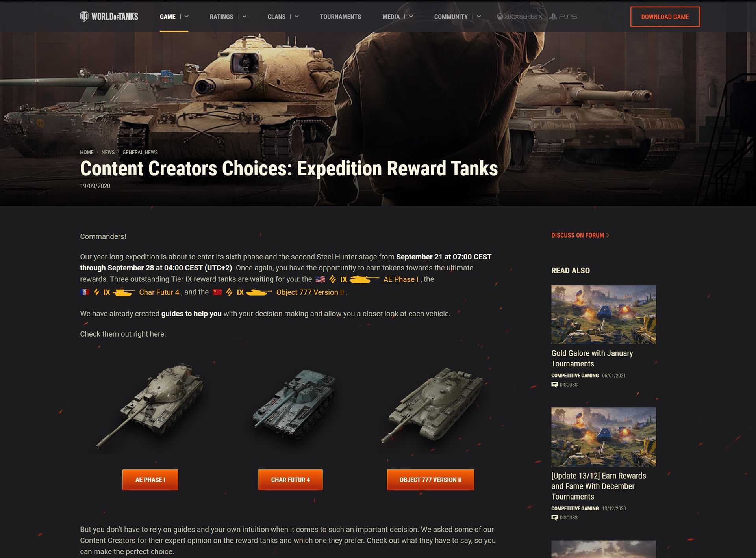Open the AE Phase I guide button
Screen dimensions: 756x558
coord(150,480)
